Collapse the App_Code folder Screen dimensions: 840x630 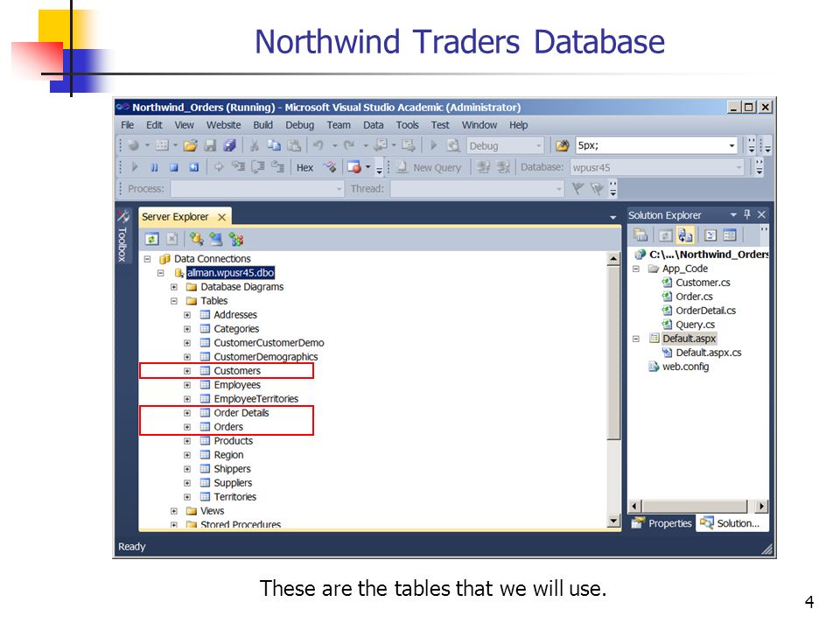click(x=636, y=269)
